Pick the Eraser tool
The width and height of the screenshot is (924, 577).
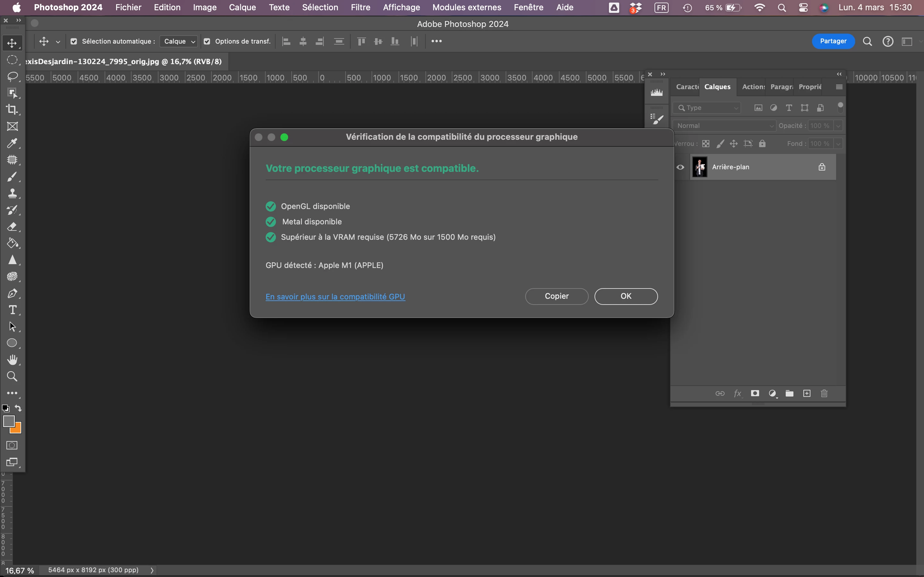[12, 227]
